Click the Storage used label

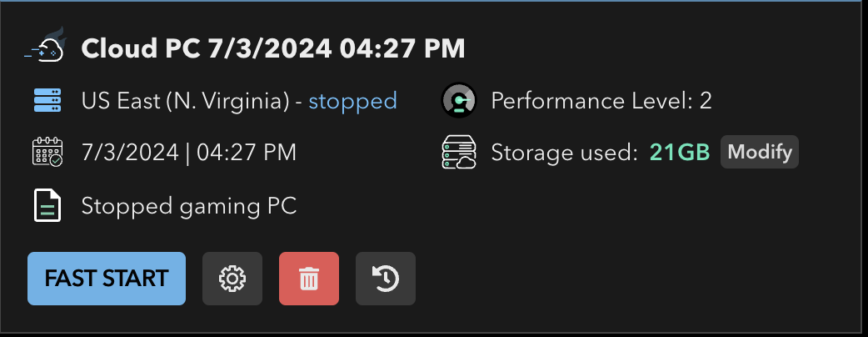[x=565, y=153]
